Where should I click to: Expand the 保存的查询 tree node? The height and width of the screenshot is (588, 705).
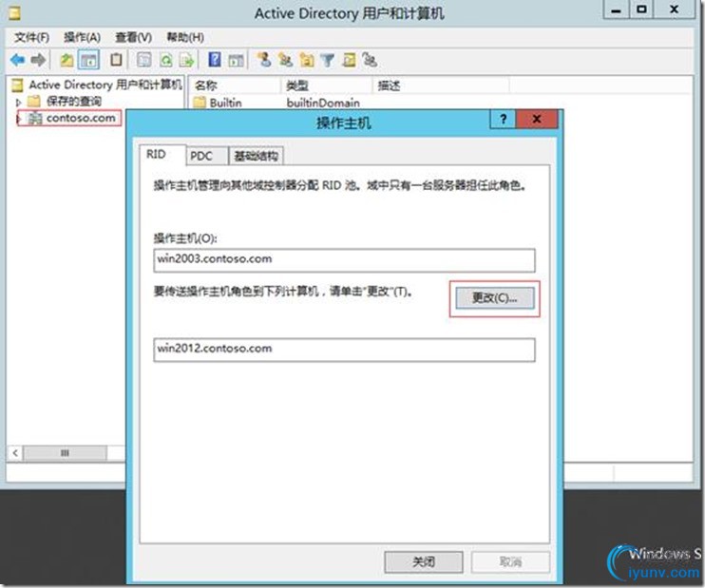click(x=18, y=102)
